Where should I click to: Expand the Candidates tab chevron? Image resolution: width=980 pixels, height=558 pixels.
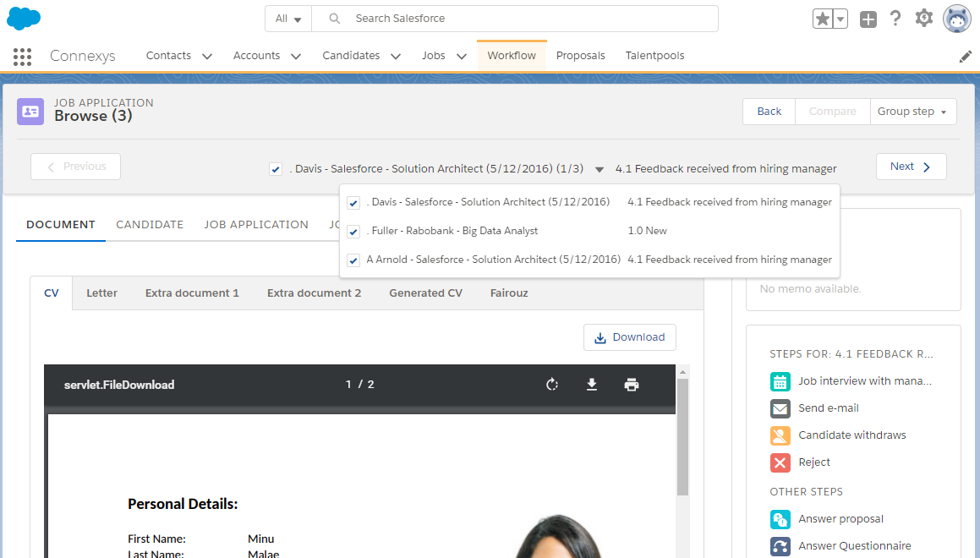[396, 57]
